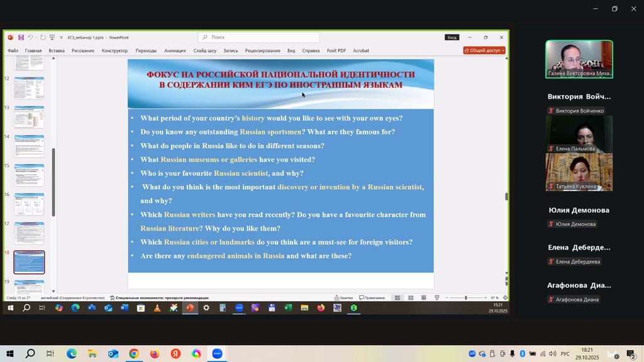Open the Слайд-шоу ribbon tab
Viewport: 644px width, 362px height.
click(x=204, y=51)
